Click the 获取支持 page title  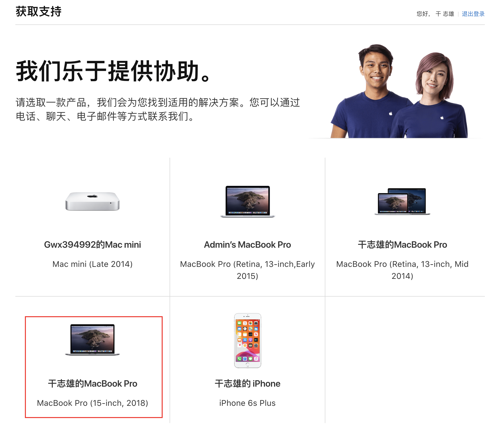click(x=39, y=12)
